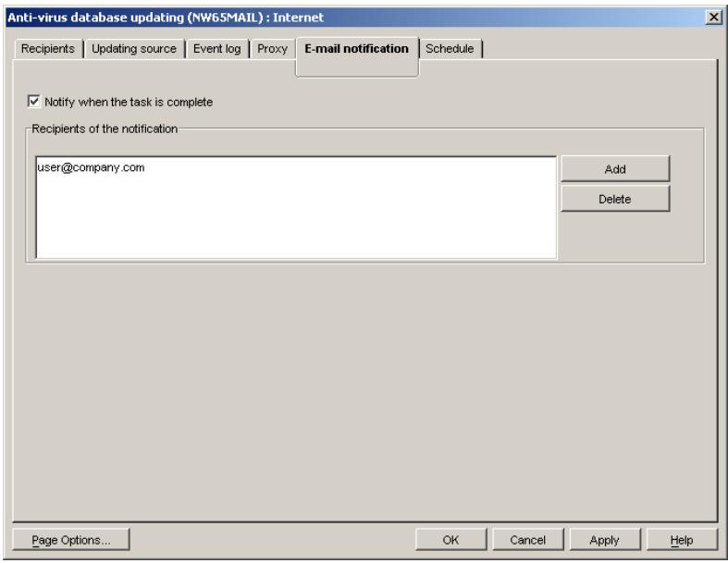Screen dimensions: 728x563
Task: Open Page Options
Action: (x=71, y=540)
